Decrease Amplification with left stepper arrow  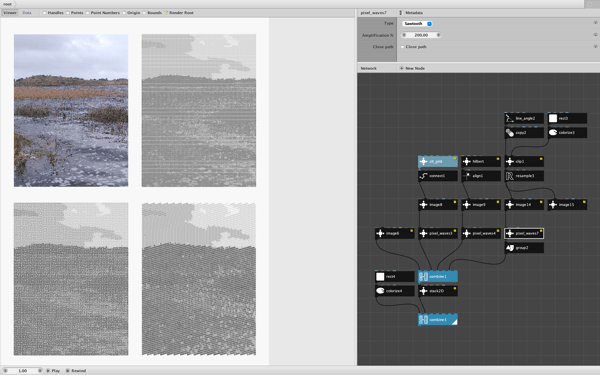pyautogui.click(x=404, y=35)
